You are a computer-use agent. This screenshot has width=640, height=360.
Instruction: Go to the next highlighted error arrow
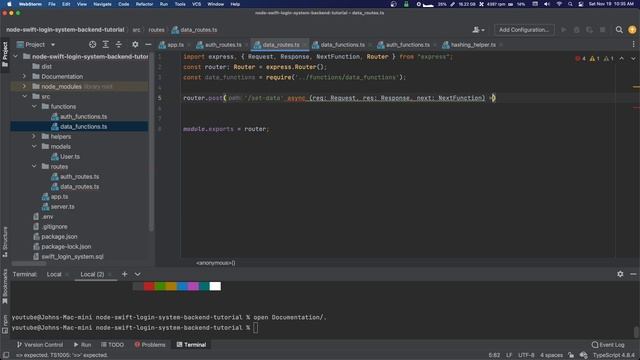pyautogui.click(x=633, y=59)
